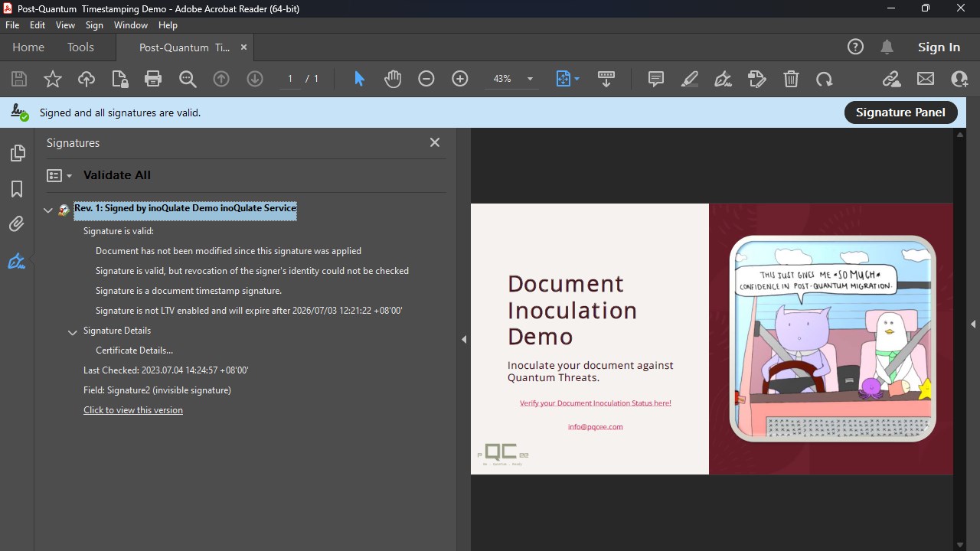Click the Delete trash icon
Screen dimensions: 980x551
(x=791, y=79)
